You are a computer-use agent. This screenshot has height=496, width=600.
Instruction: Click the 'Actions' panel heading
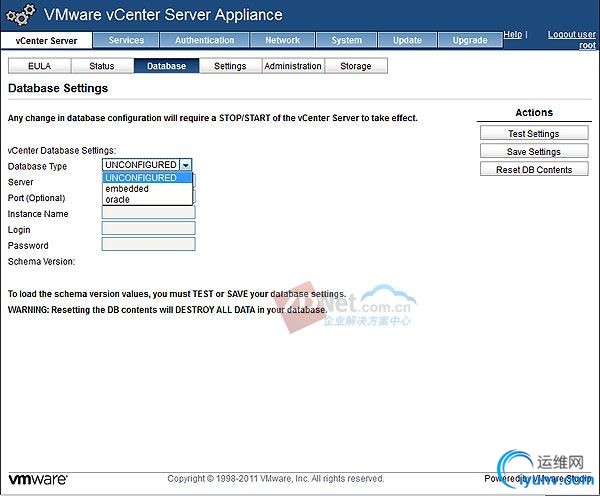(534, 113)
